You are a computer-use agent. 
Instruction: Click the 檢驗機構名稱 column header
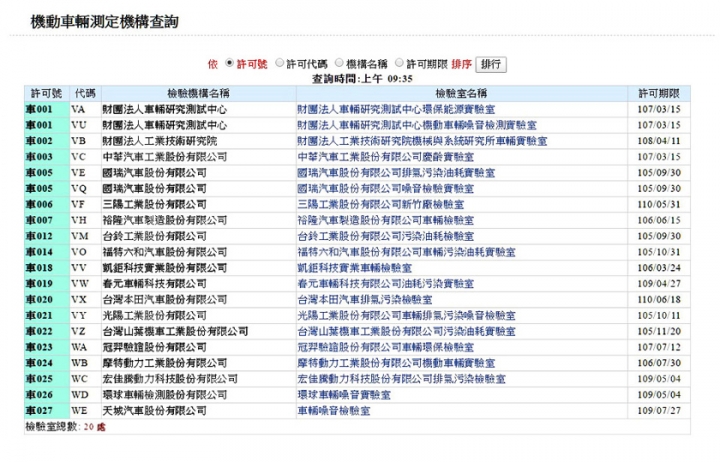point(198,94)
